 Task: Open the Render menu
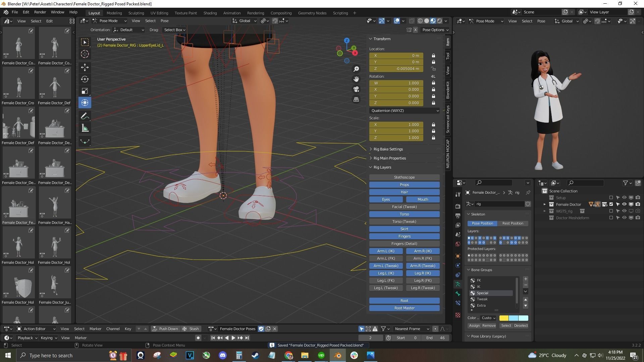pyautogui.click(x=40, y=12)
